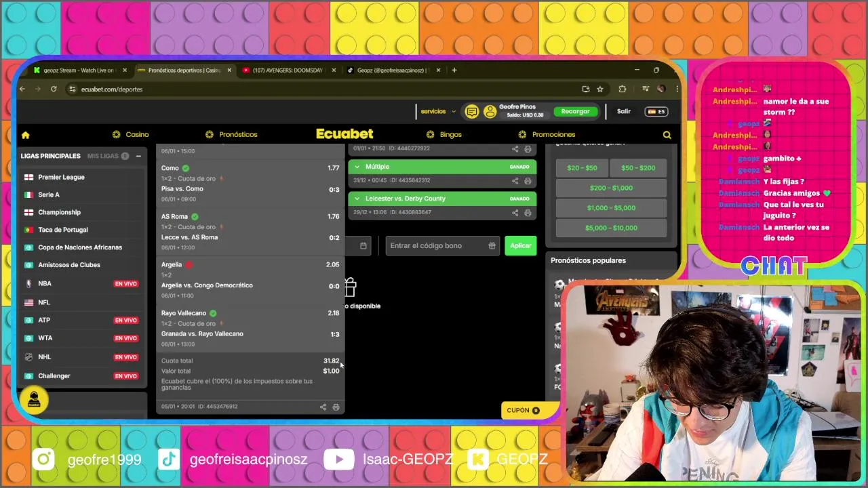Print bet ID 4440272922
The height and width of the screenshot is (488, 868).
point(528,148)
